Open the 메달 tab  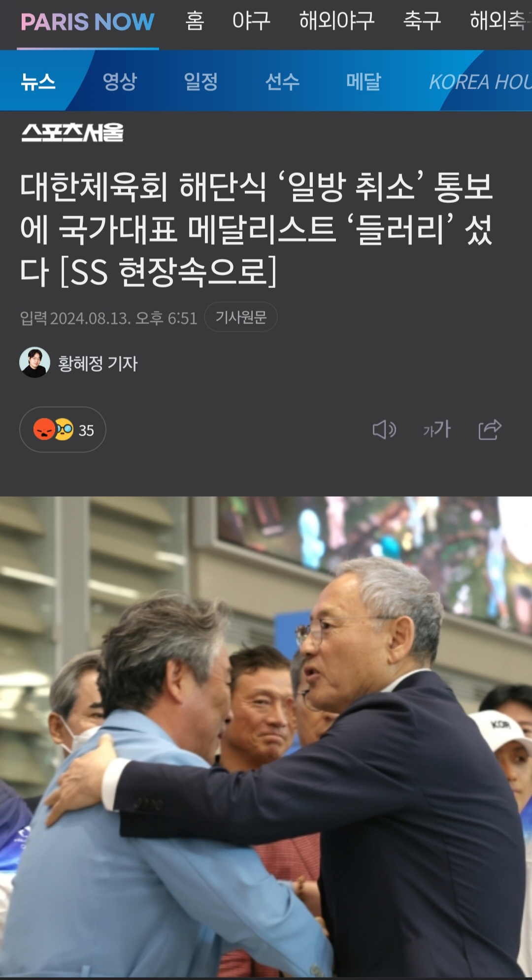pos(364,81)
